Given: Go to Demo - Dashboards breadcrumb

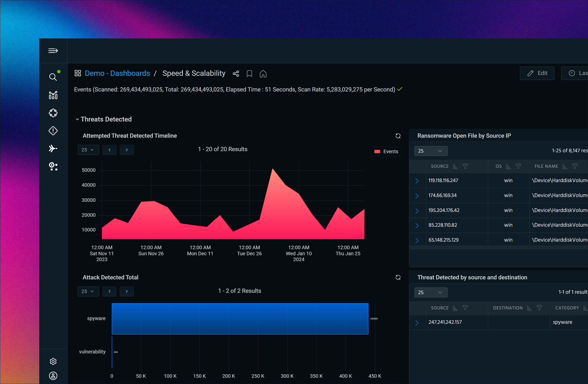Looking at the screenshot, I should tap(117, 73).
